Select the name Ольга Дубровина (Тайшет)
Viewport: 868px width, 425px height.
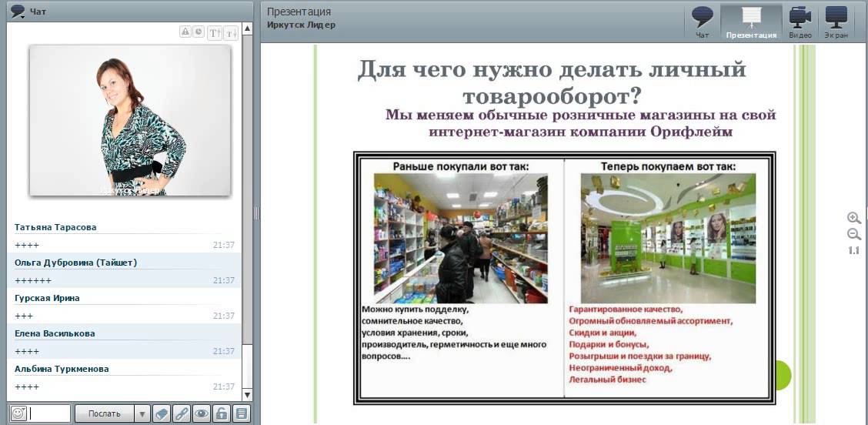76,263
